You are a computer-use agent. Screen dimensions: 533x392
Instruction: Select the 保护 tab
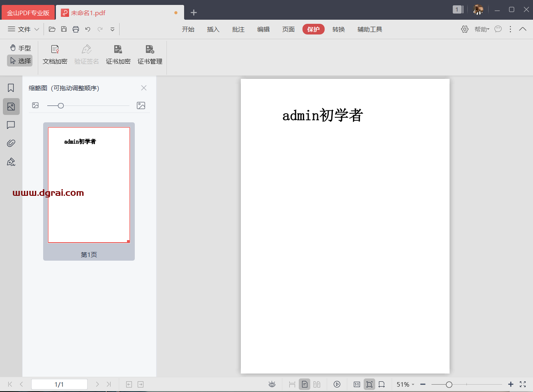(x=314, y=29)
